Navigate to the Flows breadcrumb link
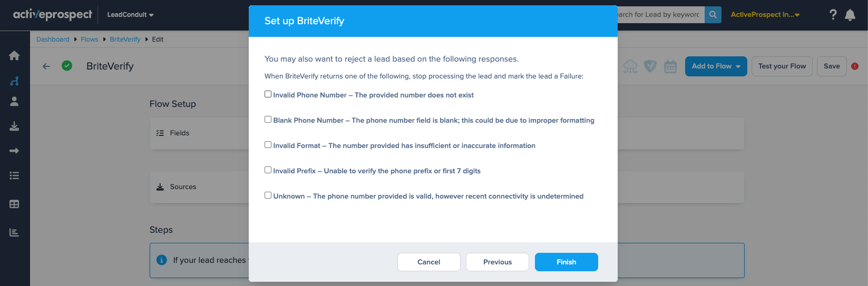868x286 pixels. click(x=90, y=40)
